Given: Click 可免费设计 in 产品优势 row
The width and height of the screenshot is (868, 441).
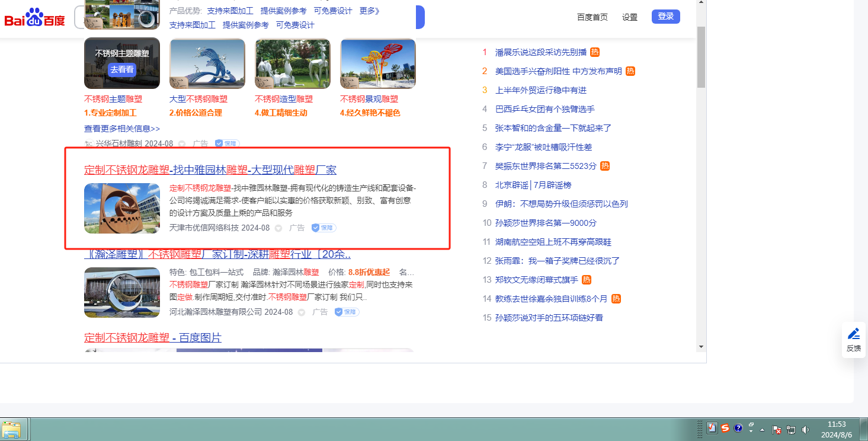Looking at the screenshot, I should pyautogui.click(x=333, y=11).
